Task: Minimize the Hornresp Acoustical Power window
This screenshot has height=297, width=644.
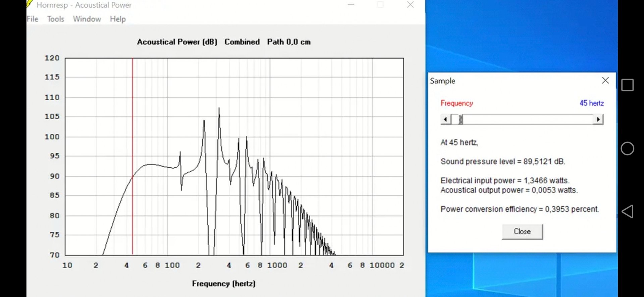Action: [351, 5]
